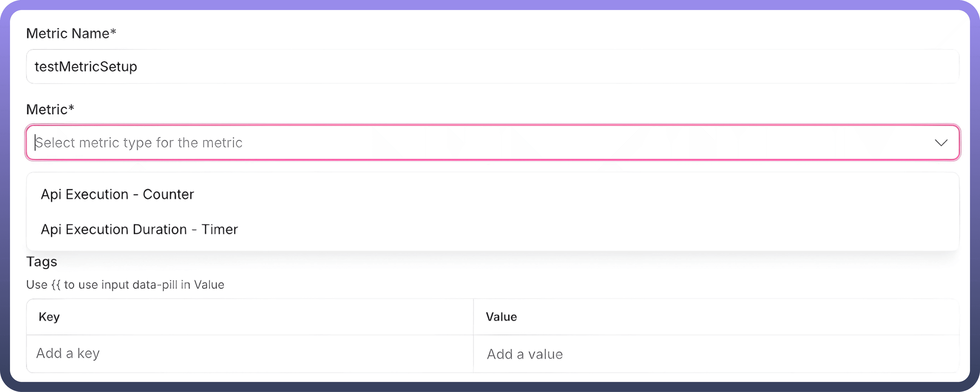
Task: Select the Api Execution - Counter option
Action: click(x=117, y=194)
